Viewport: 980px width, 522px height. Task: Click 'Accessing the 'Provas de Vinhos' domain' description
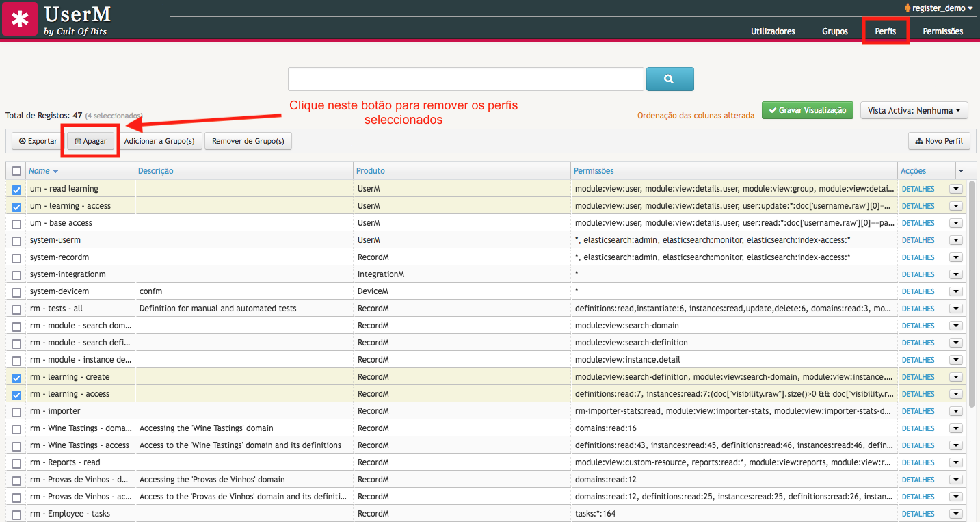click(x=212, y=480)
